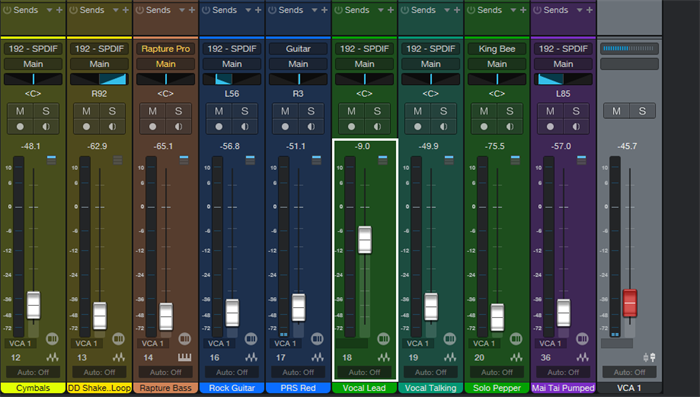Select the Vocal Talking channel name label
The image size is (700, 397).
(431, 388)
